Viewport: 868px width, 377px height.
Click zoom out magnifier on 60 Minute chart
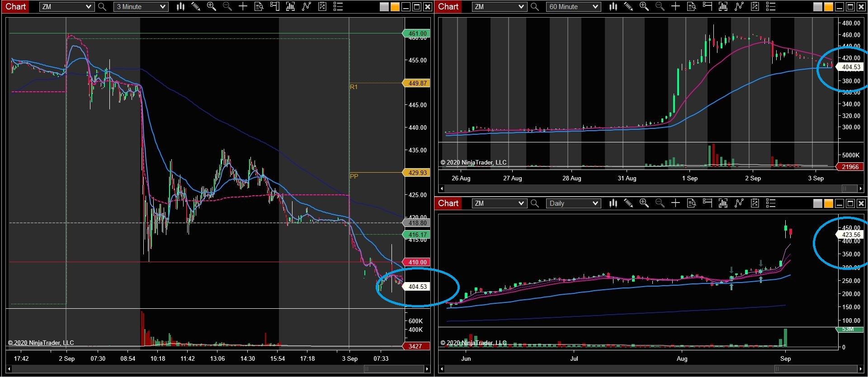coord(660,6)
